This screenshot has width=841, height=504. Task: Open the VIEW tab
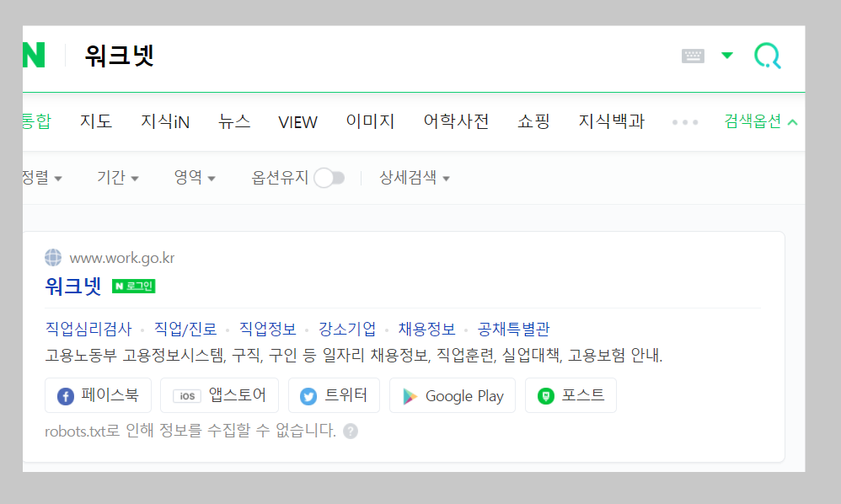tap(297, 121)
